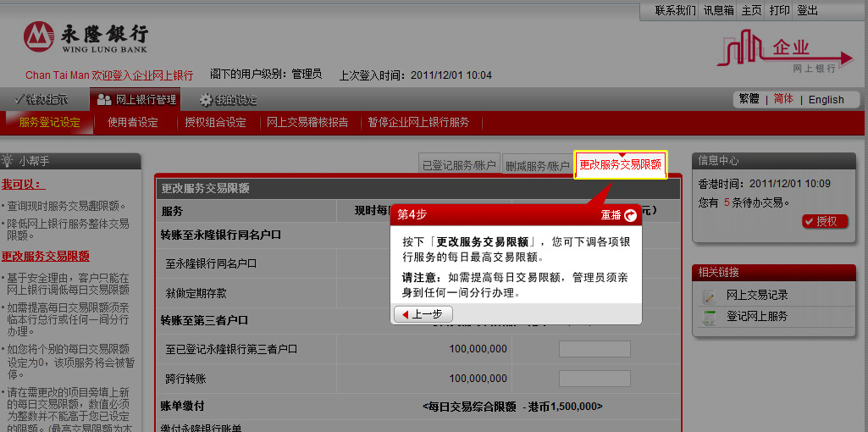
Task: Open the 使用者设定 submenu item
Action: tap(133, 122)
